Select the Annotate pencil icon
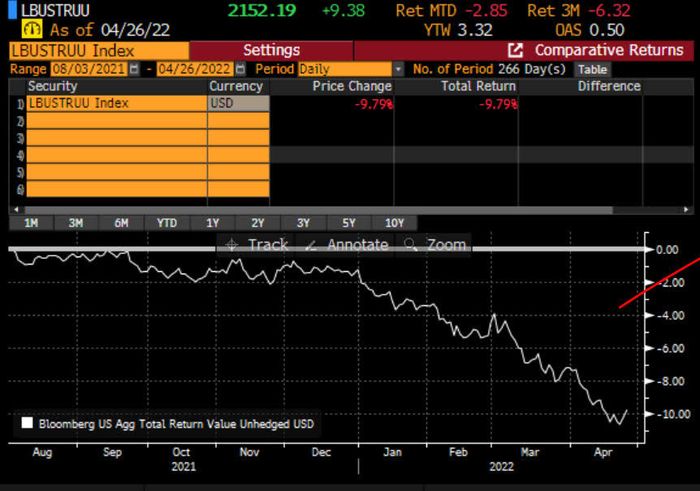The width and height of the screenshot is (700, 491). [312, 245]
